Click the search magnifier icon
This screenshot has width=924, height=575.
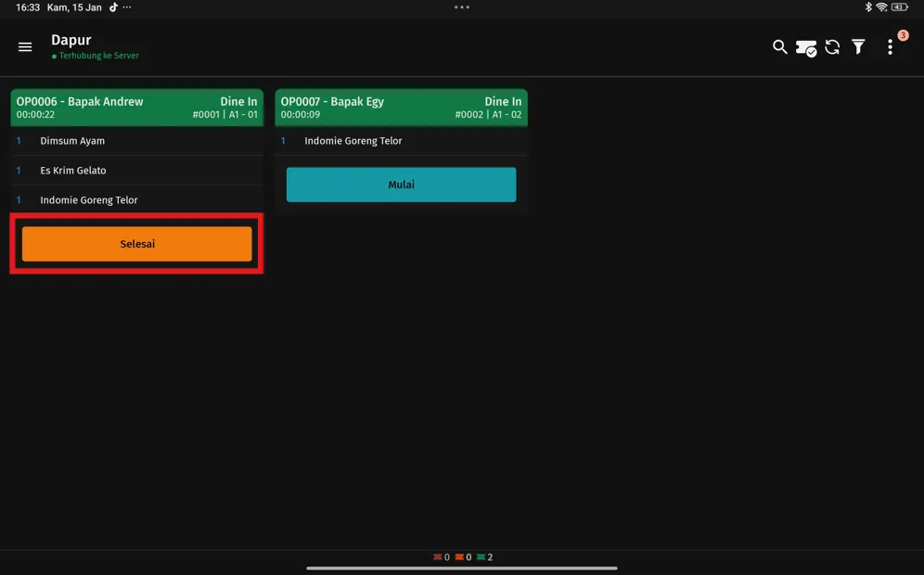(779, 47)
